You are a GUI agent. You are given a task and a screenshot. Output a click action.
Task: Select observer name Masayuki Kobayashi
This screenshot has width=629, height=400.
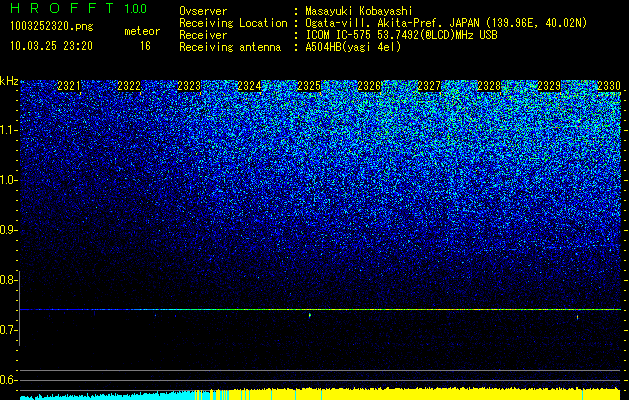pyautogui.click(x=359, y=11)
